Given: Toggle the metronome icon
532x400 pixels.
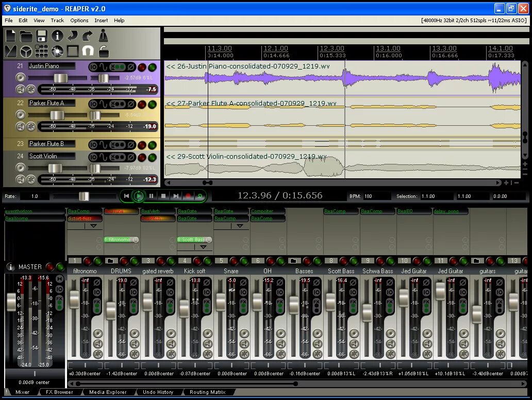Looking at the screenshot, I should [x=103, y=36].
